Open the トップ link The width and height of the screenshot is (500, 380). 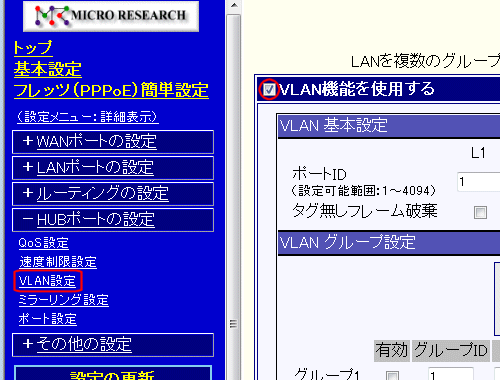33,48
